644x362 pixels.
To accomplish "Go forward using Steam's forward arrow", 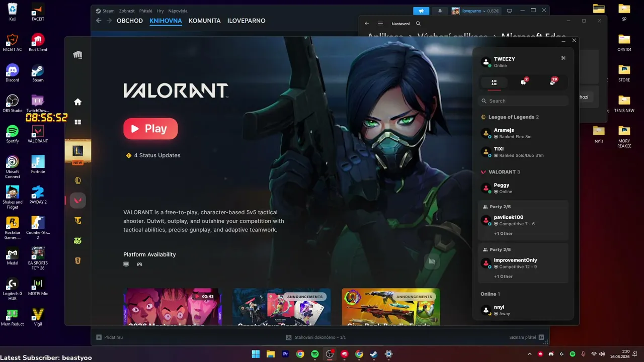I will (x=108, y=21).
